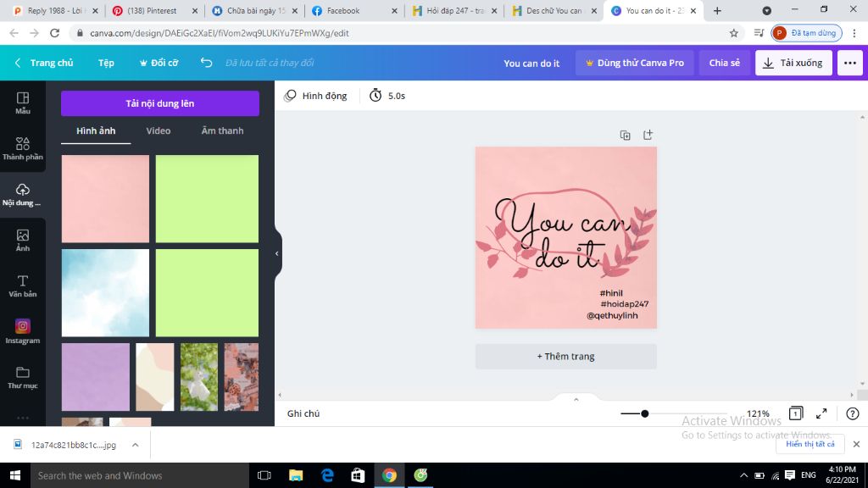Click Đã tạm dừng profile chip
Viewport: 868px width, 488px height.
pyautogui.click(x=807, y=33)
